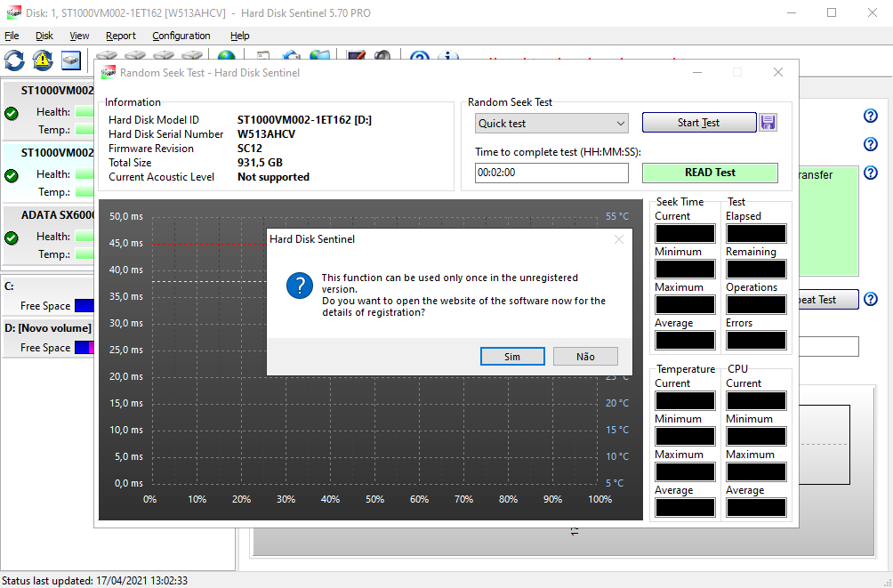Click the globe toolbar icon
Viewport: 893px width, 588px height.
(226, 56)
